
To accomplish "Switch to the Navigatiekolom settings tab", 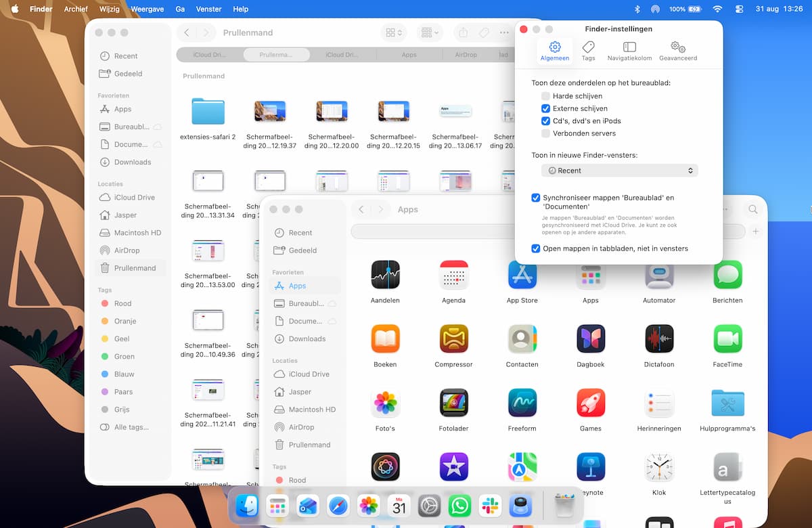I will pyautogui.click(x=629, y=51).
